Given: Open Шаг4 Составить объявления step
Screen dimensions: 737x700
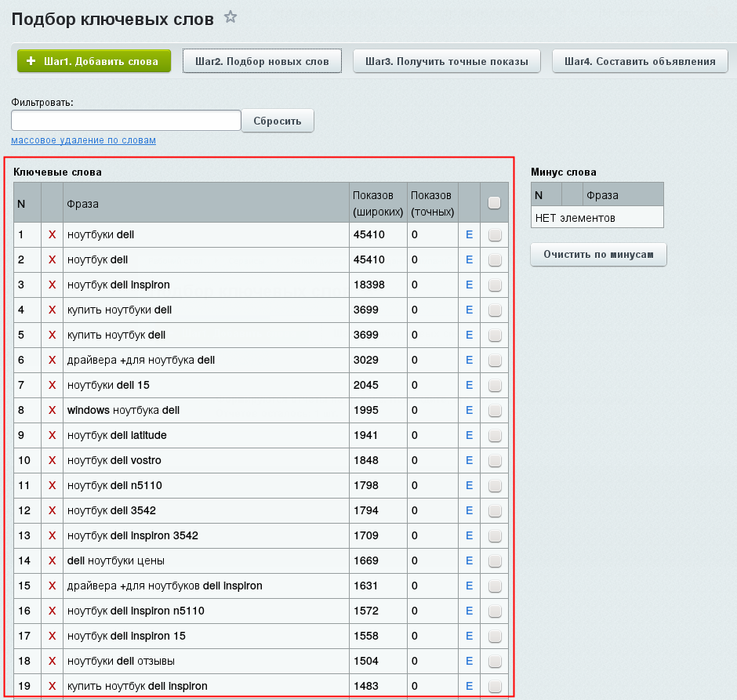Looking at the screenshot, I should [x=640, y=61].
